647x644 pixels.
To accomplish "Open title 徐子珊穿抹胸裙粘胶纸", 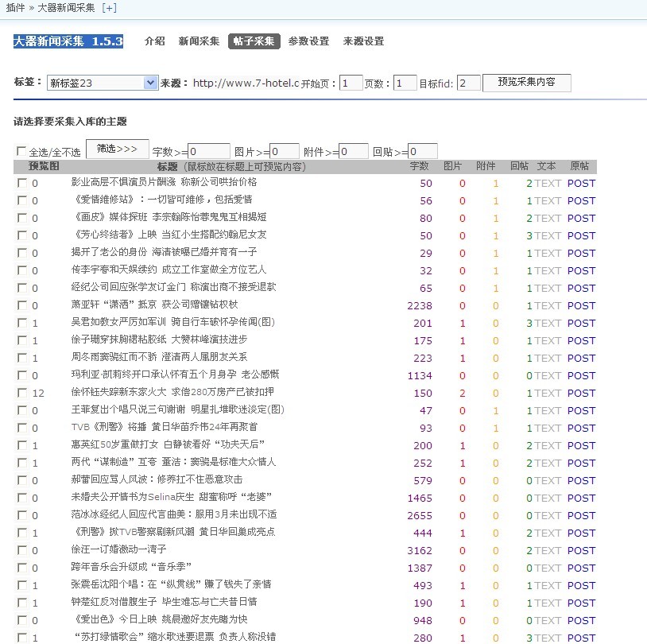I will point(159,339).
